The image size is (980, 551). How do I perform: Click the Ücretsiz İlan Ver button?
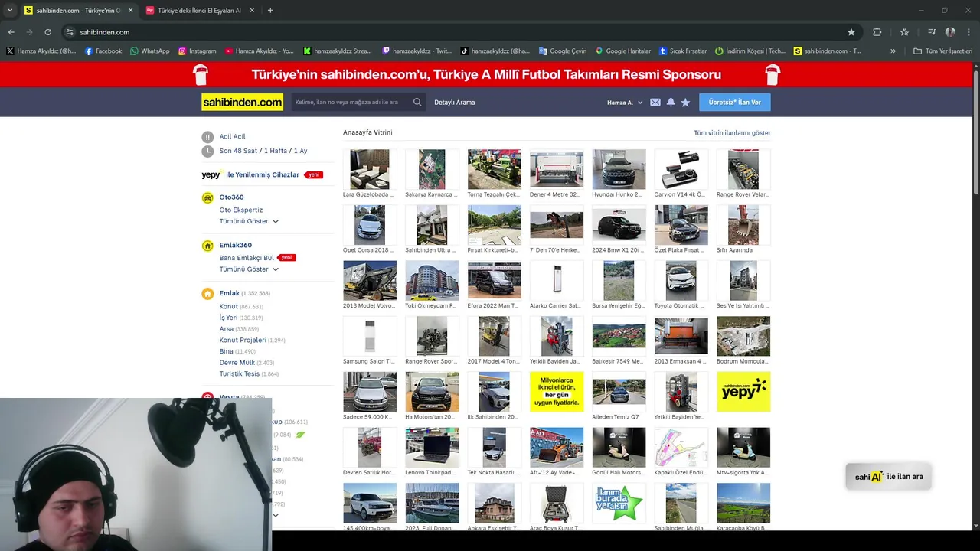(x=735, y=103)
